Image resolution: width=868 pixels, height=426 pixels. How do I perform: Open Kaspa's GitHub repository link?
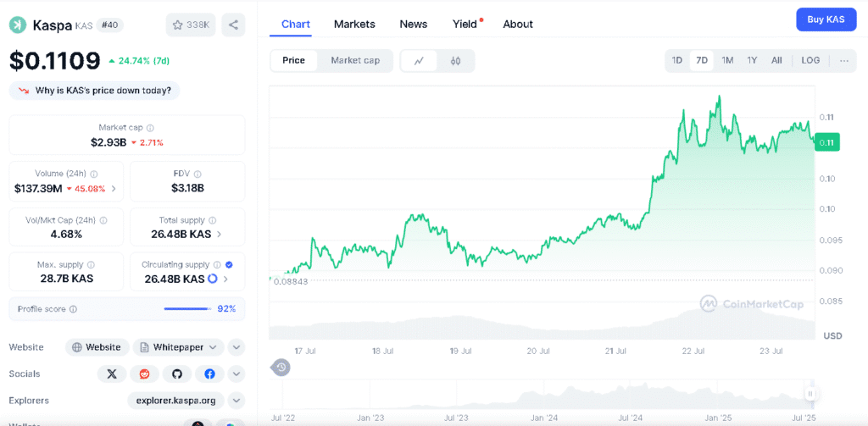point(177,374)
